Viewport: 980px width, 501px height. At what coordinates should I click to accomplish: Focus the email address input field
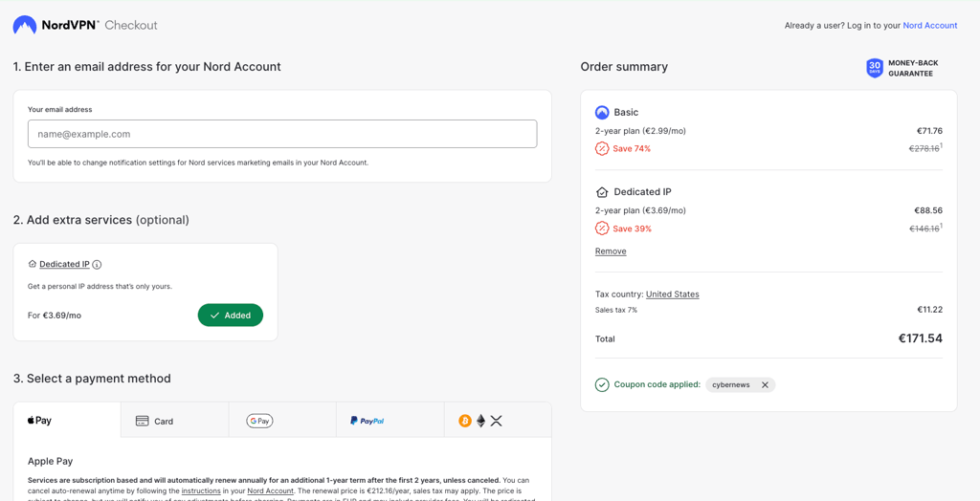pos(282,134)
